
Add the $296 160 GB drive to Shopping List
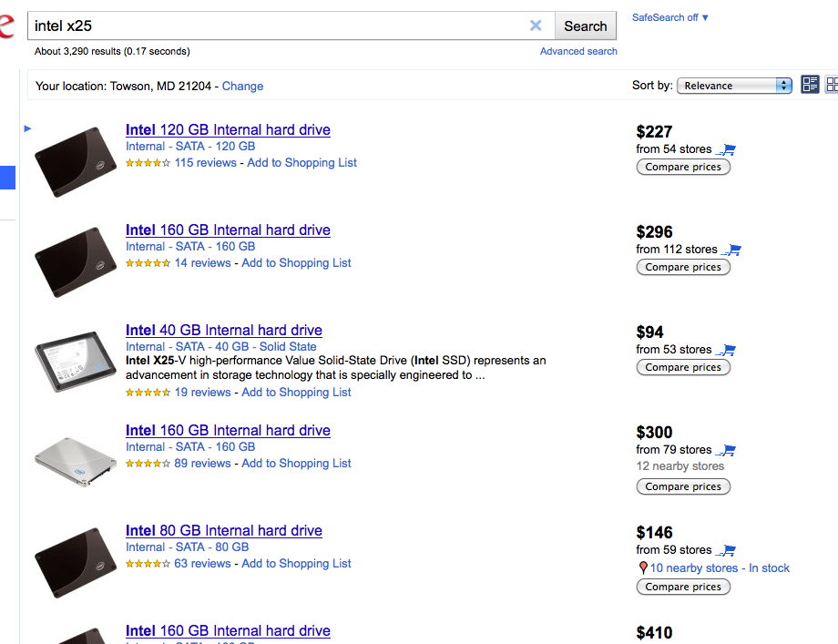tap(296, 263)
